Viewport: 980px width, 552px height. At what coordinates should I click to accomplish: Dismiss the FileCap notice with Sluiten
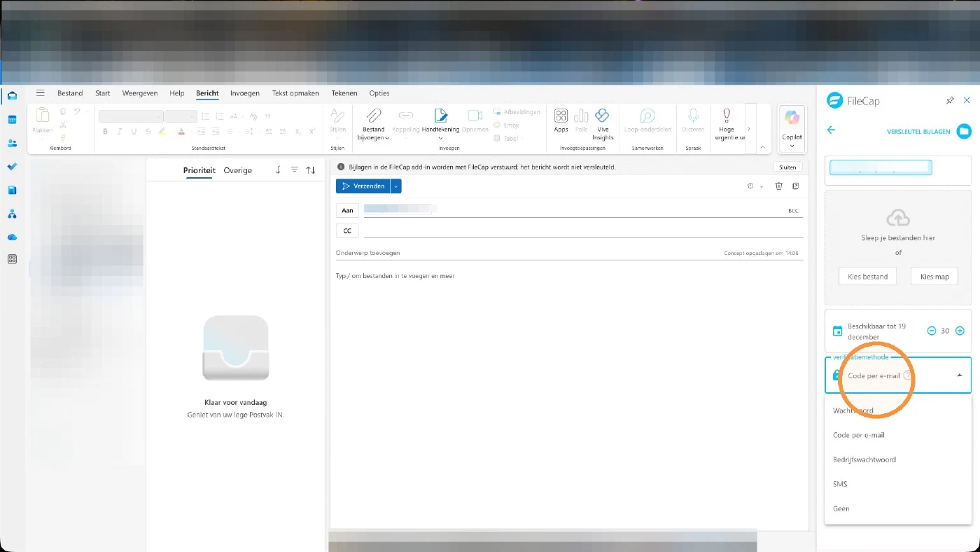point(787,167)
